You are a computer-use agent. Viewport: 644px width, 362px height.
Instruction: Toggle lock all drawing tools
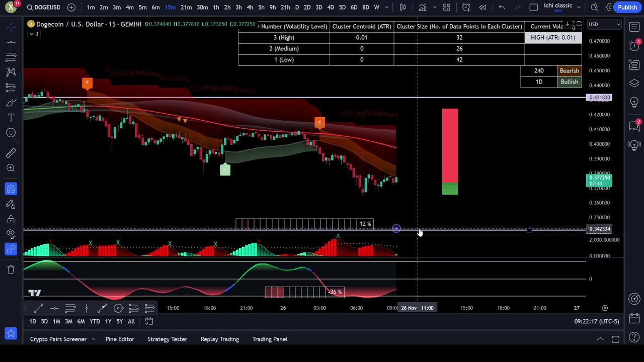11,219
